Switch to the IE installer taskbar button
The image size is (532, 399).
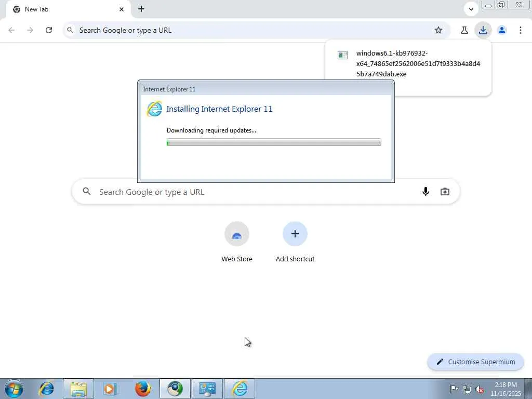(240, 389)
